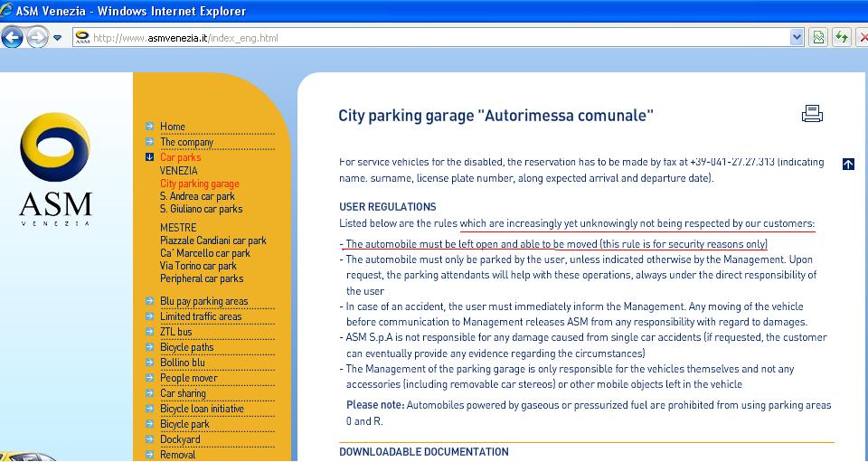Viewport: 868px width, 462px height.
Task: Click arrow bullet next to The company
Action: [149, 142]
